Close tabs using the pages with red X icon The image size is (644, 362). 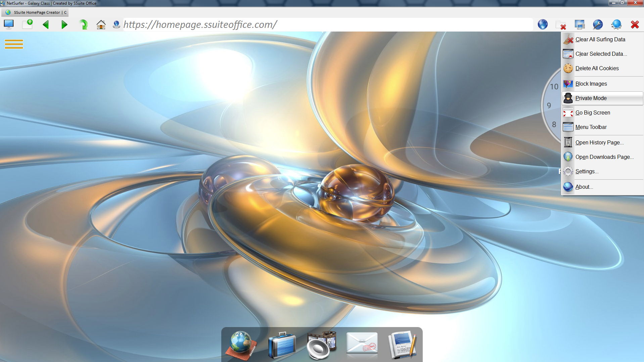pos(561,25)
